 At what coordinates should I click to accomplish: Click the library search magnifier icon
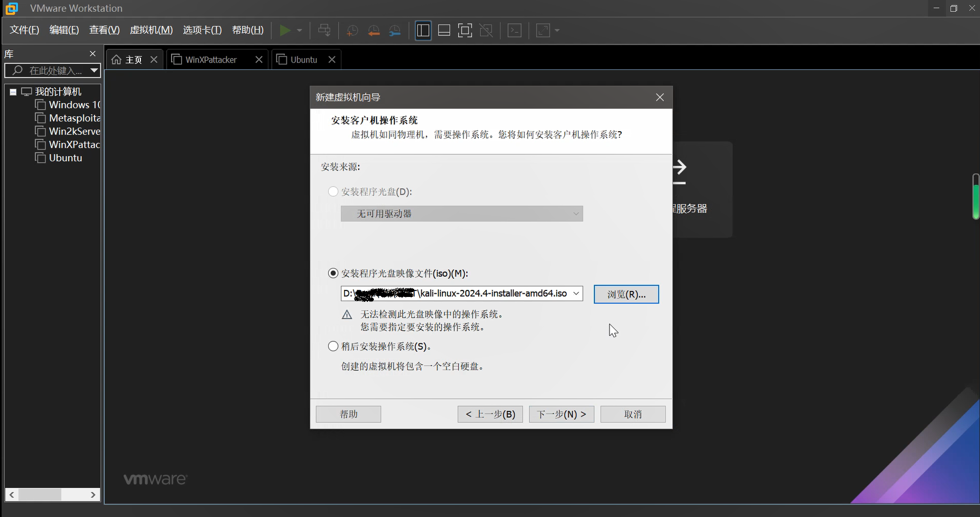point(17,70)
